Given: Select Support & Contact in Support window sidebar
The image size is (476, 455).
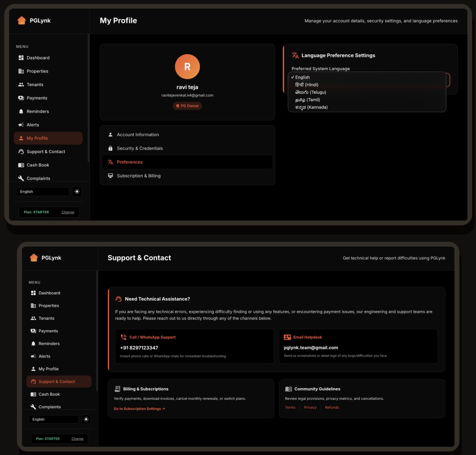Looking at the screenshot, I should 58,382.
